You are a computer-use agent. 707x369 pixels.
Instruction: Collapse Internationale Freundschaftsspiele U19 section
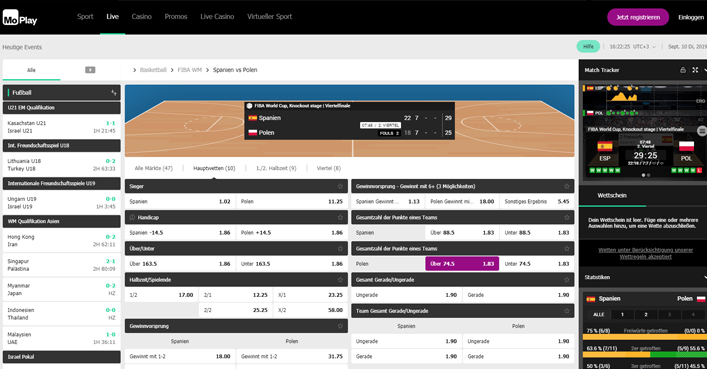[x=62, y=184]
